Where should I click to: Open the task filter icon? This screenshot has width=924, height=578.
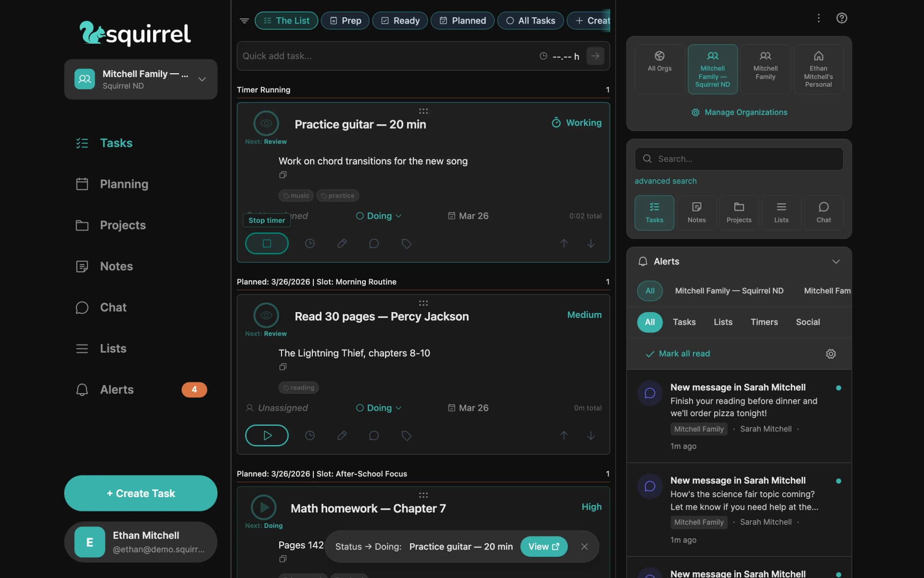click(244, 21)
